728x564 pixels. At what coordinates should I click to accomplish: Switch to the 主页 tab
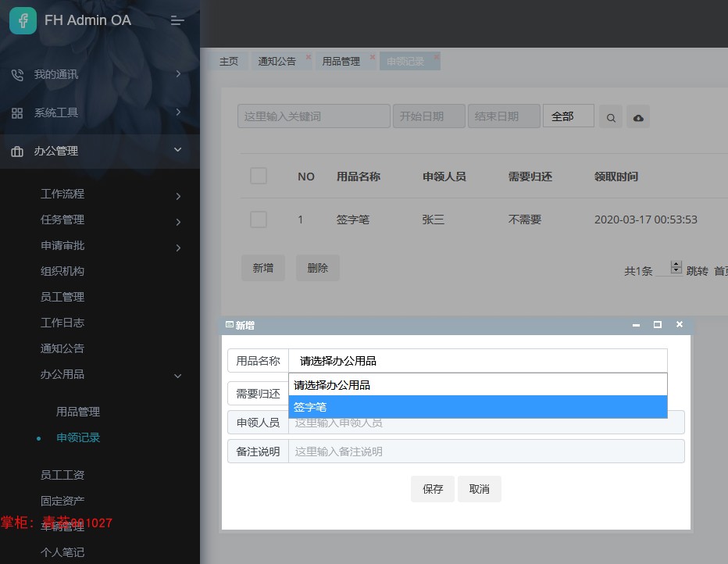click(x=229, y=61)
